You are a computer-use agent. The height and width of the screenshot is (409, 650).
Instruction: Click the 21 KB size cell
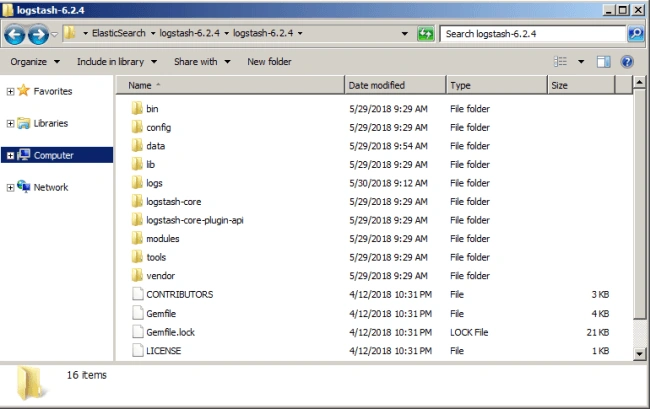[x=598, y=332]
